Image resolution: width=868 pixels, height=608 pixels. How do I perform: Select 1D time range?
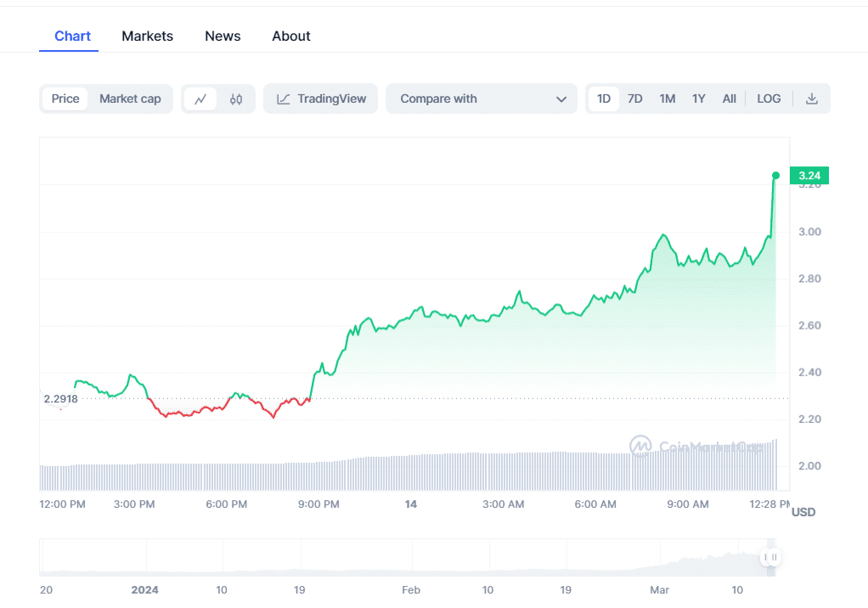coord(604,99)
